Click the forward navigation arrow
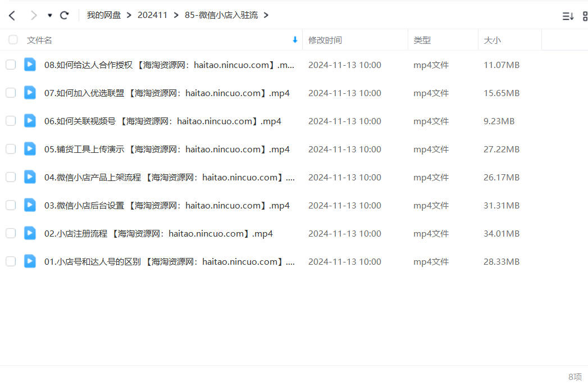Image resolution: width=588 pixels, height=385 pixels. (34, 15)
